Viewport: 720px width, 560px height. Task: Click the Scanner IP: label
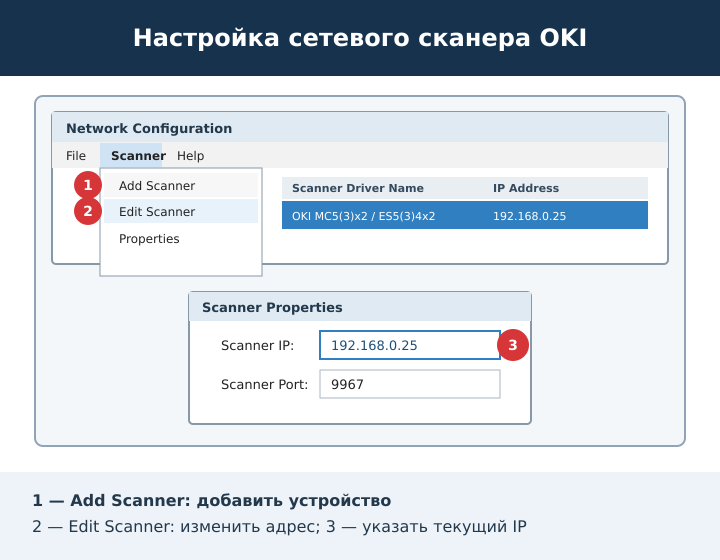(x=257, y=345)
